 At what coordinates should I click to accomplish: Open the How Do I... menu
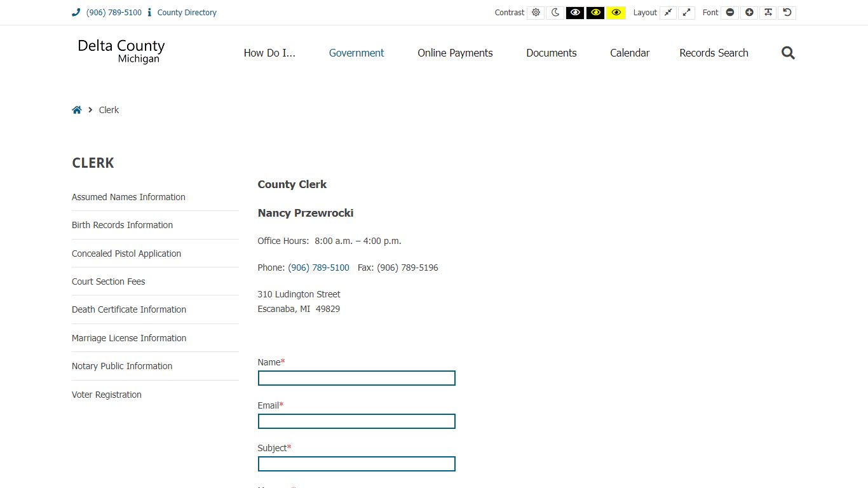[269, 53]
